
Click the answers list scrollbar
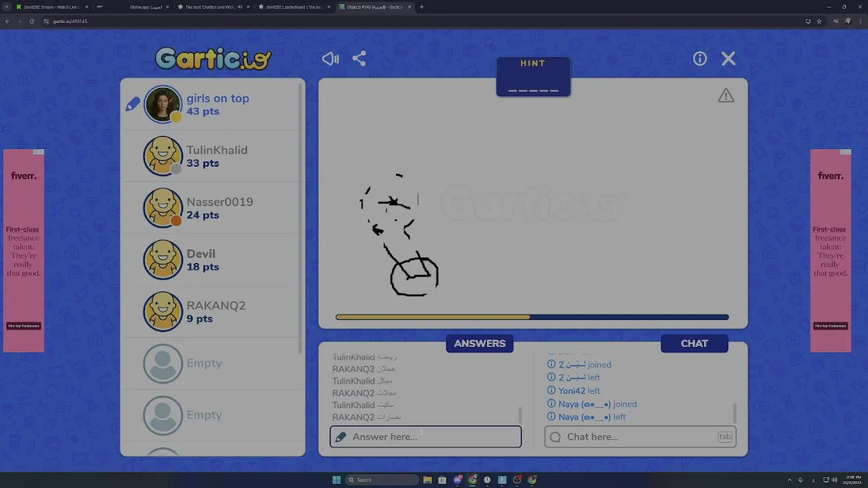[520, 414]
